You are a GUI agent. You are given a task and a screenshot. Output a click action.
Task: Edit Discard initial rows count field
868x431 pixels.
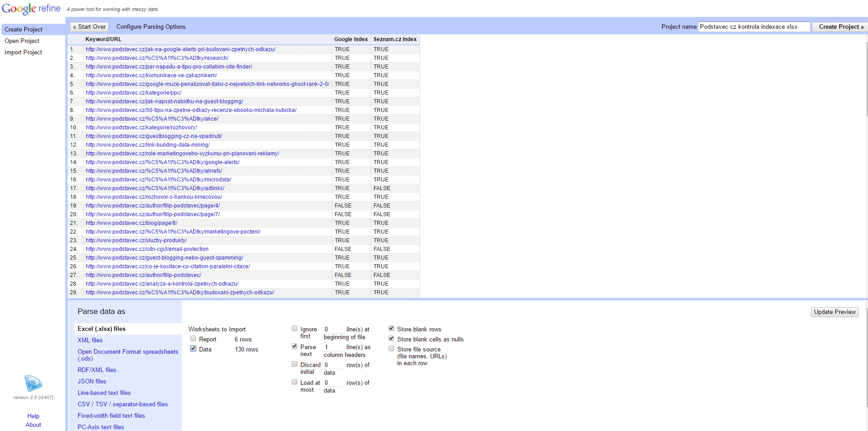(334, 365)
